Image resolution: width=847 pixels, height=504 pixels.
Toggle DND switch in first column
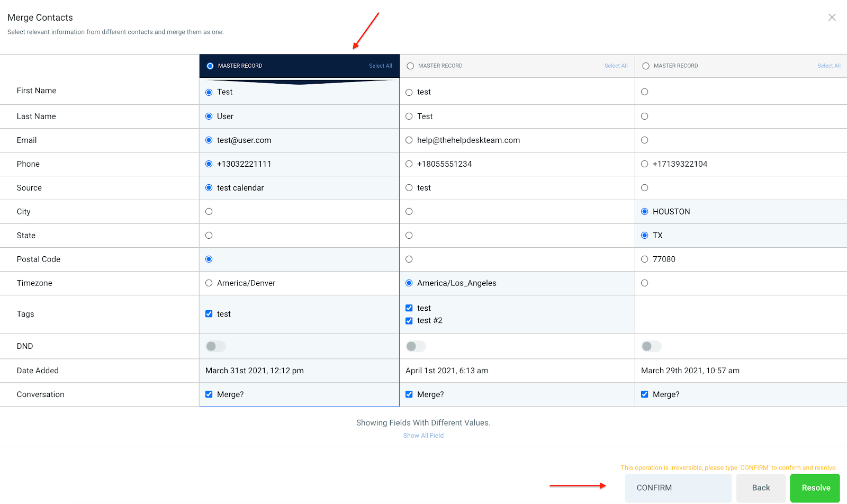tap(215, 346)
